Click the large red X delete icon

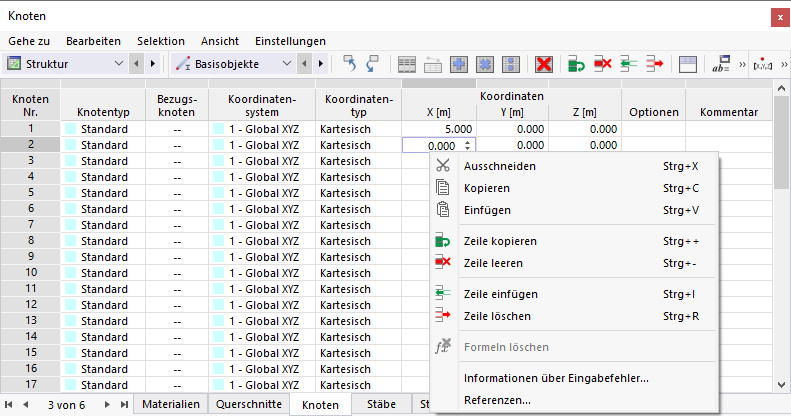tap(544, 64)
